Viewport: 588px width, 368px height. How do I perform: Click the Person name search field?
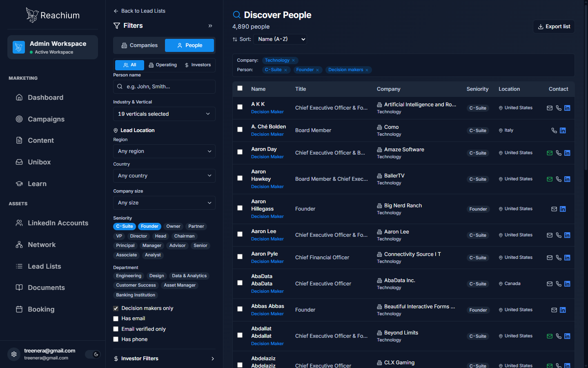click(x=164, y=87)
